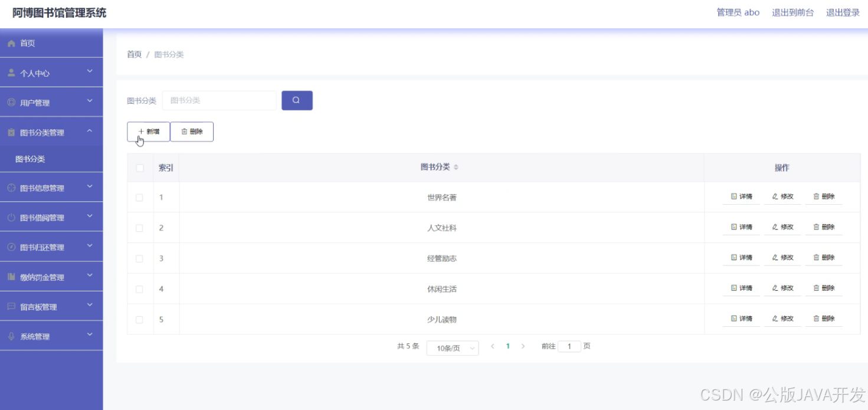Toggle the select-all checkbox in table header
This screenshot has width=868, height=410.
tap(140, 168)
